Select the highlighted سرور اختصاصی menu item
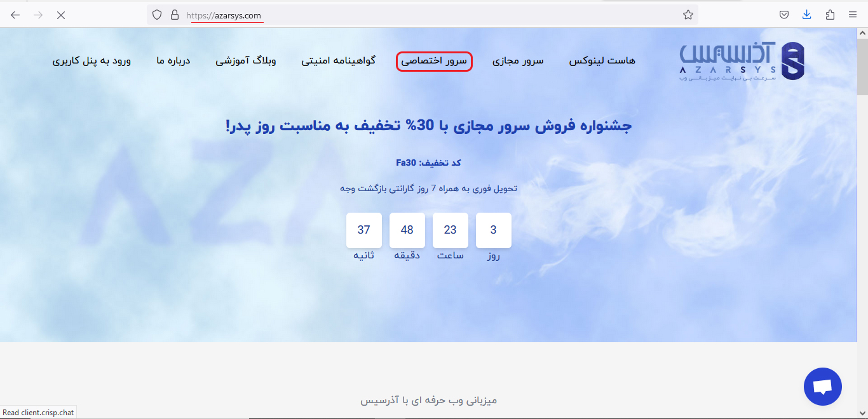This screenshot has height=419, width=868. pyautogui.click(x=434, y=61)
